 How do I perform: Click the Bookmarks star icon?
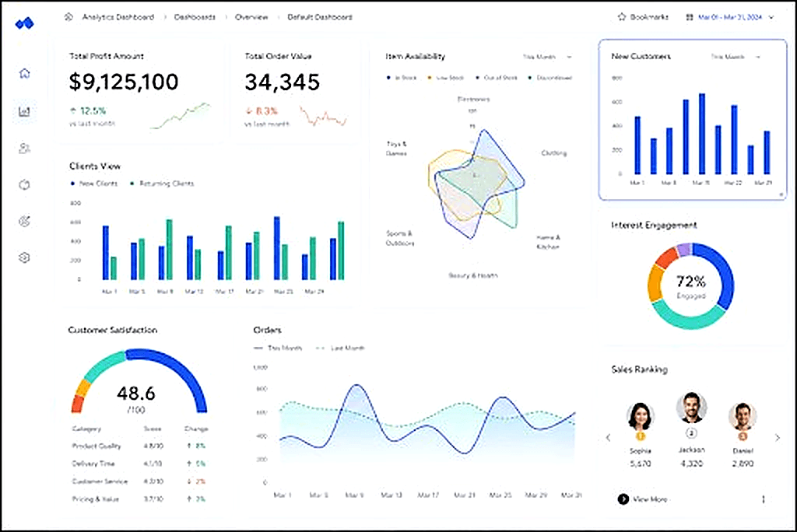[x=622, y=17]
